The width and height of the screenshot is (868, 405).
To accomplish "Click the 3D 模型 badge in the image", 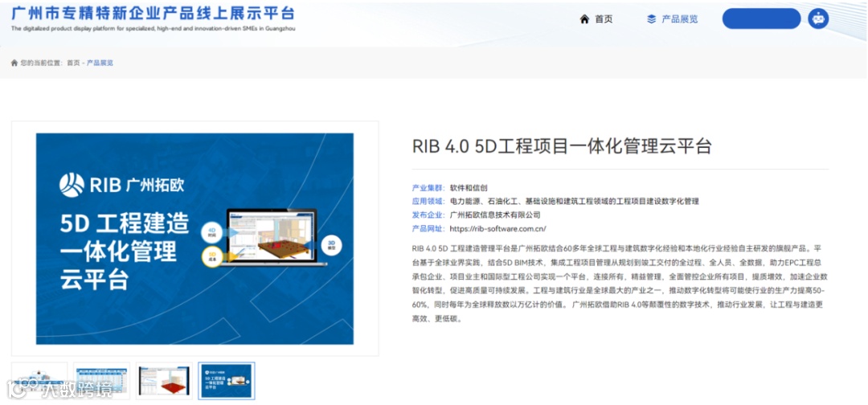I will 332,245.
